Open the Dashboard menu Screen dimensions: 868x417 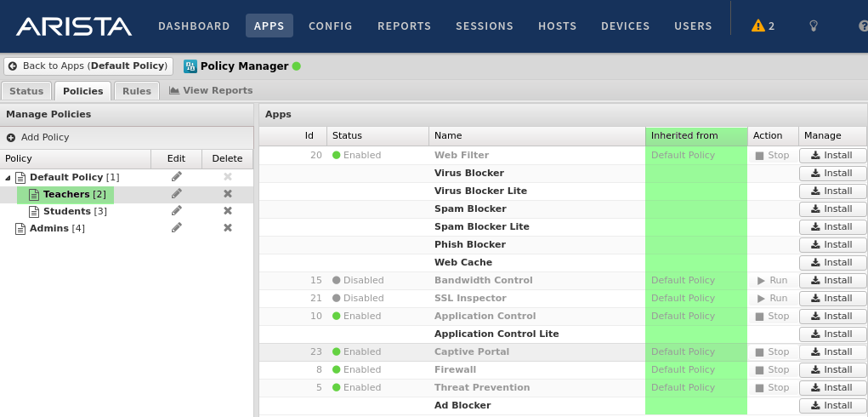coord(194,26)
